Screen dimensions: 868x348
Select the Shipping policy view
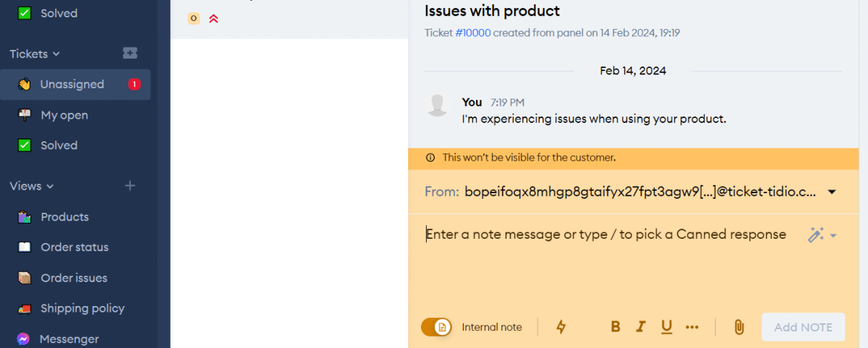point(82,308)
